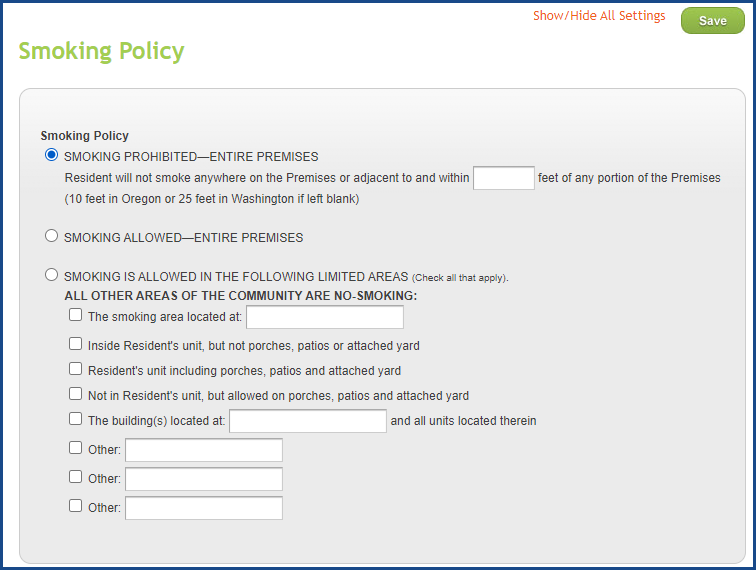Click the bold 'Smoking Policy' section label
756x570 pixels.
(x=84, y=136)
